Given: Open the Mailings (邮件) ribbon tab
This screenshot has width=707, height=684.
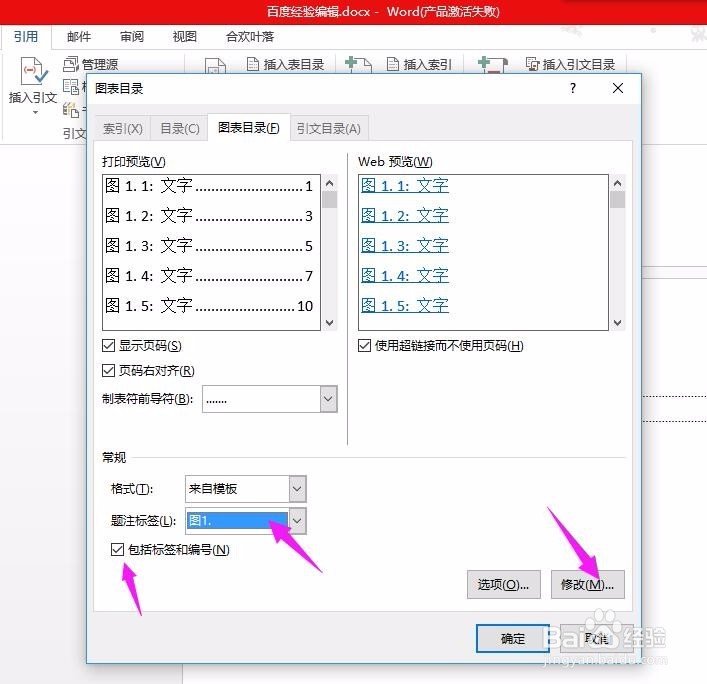Looking at the screenshot, I should (x=79, y=37).
